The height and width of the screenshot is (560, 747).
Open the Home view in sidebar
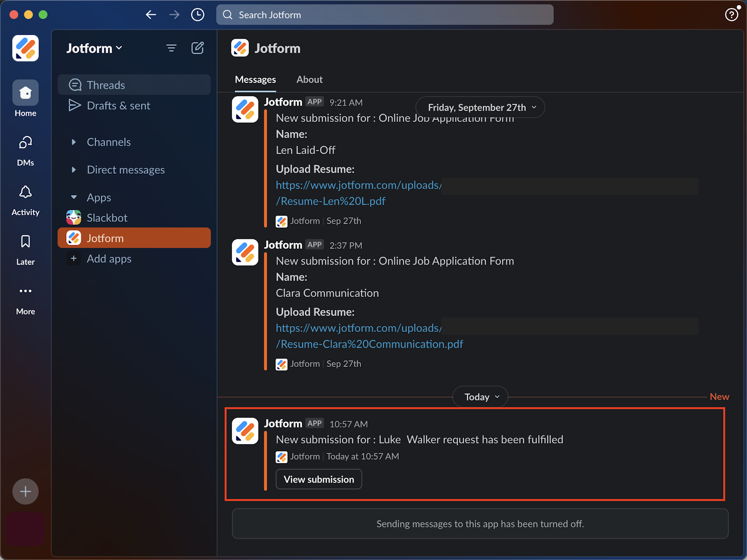[x=25, y=93]
